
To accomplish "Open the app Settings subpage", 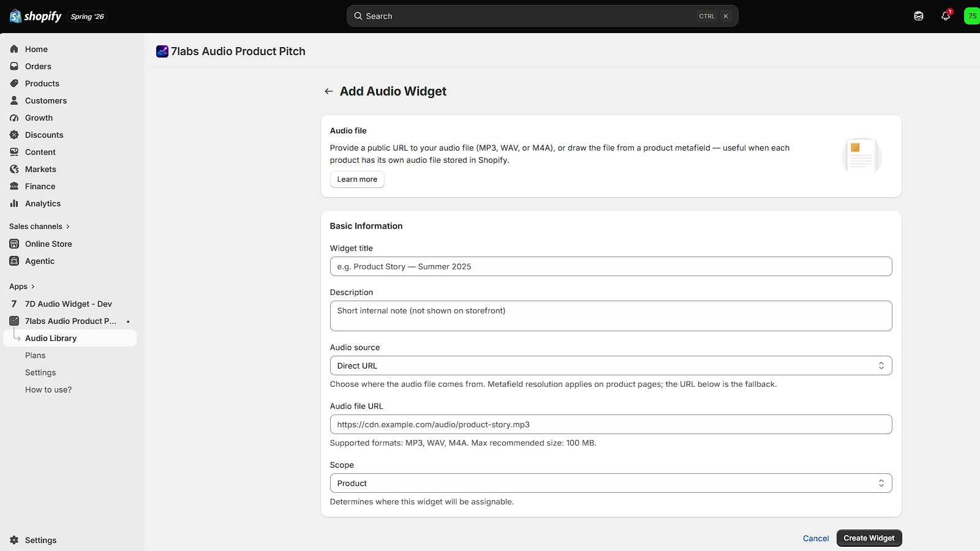I will coord(40,372).
